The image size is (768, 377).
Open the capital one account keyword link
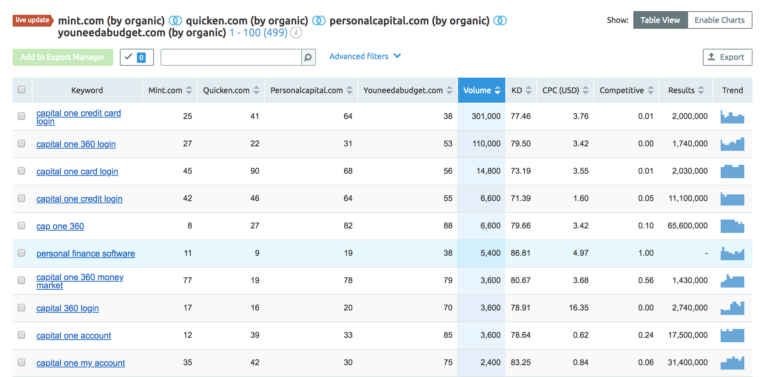(x=73, y=336)
